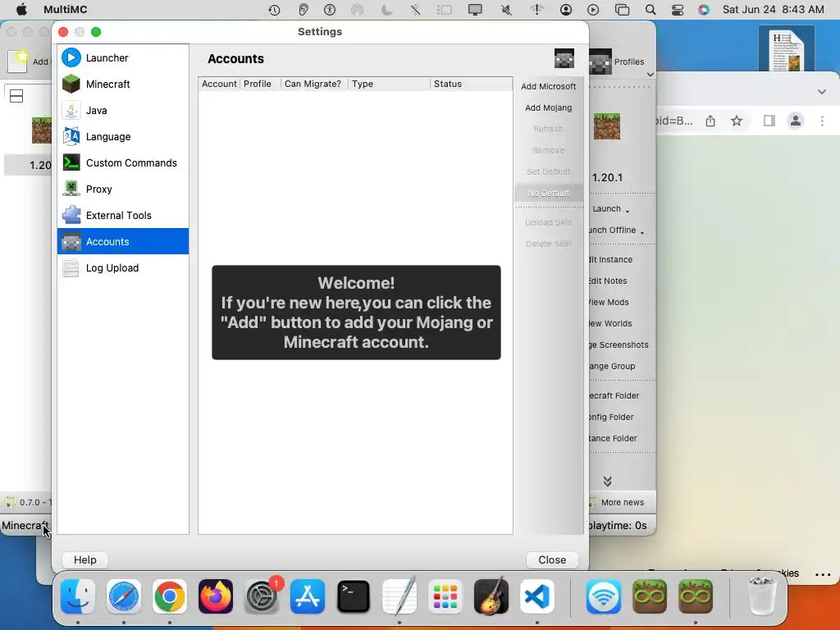This screenshot has height=630, width=840.
Task: Click the Chrome bookmark star icon
Action: 737,121
